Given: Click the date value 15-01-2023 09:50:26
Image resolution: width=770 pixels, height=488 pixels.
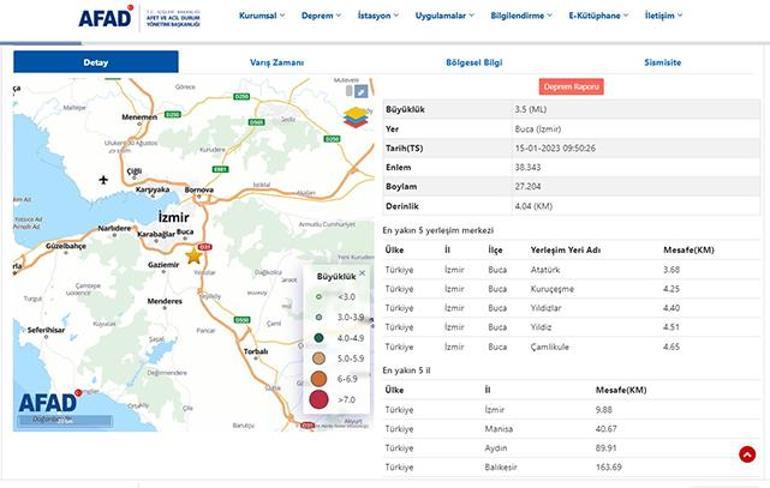Looking at the screenshot, I should 555,148.
